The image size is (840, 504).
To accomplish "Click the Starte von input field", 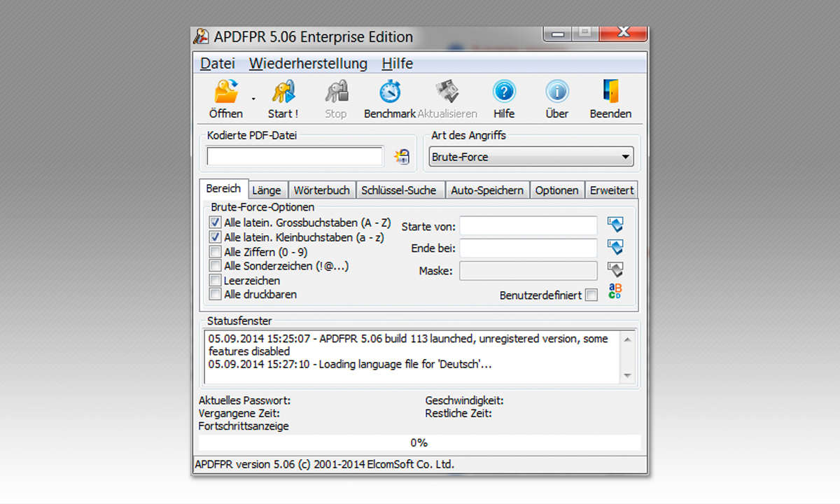I will tap(528, 225).
